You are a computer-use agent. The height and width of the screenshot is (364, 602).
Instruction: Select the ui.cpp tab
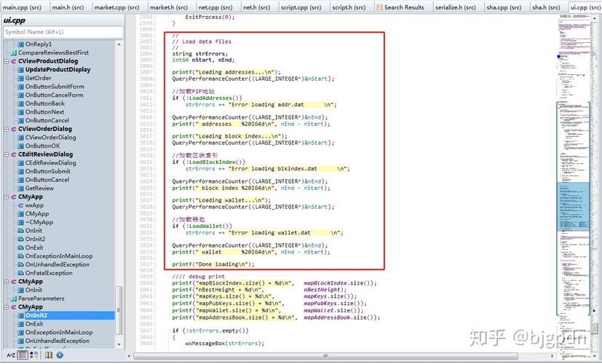click(x=585, y=7)
